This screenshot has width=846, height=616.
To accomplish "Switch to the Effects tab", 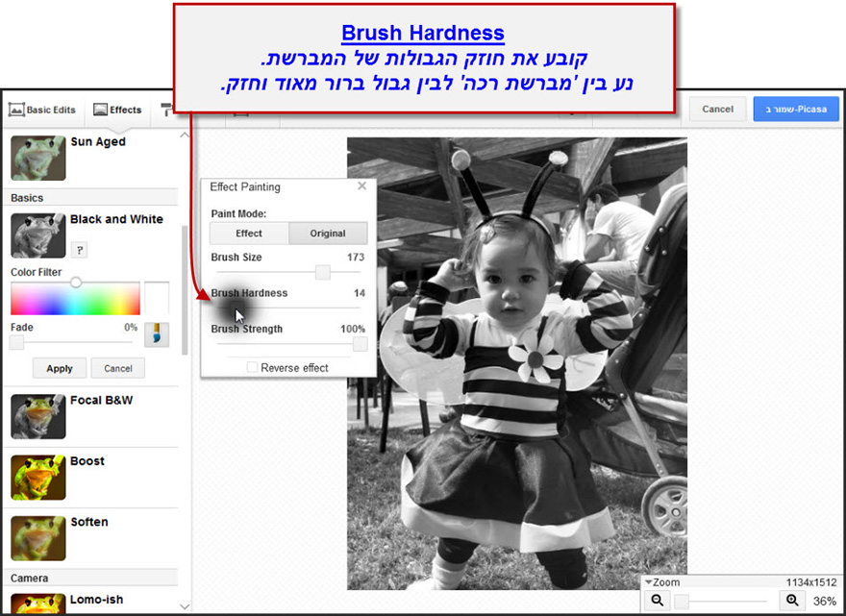I will [117, 110].
